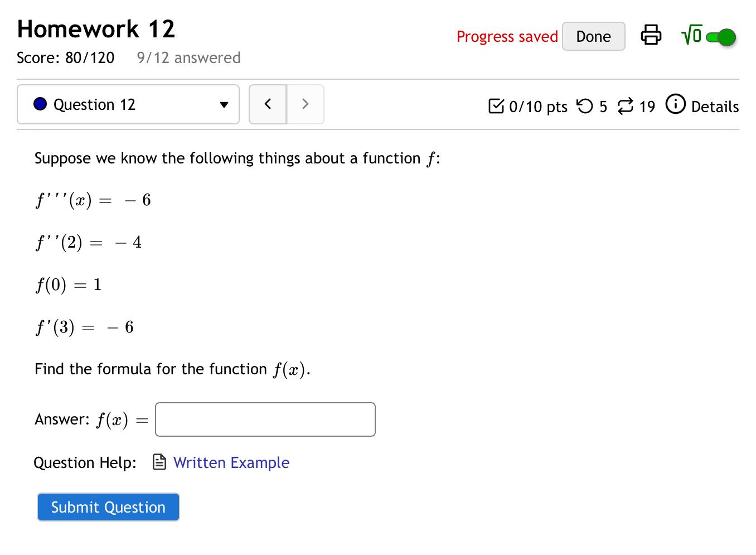Click the Written Example document icon
This screenshot has height=555, width=756.
[158, 462]
